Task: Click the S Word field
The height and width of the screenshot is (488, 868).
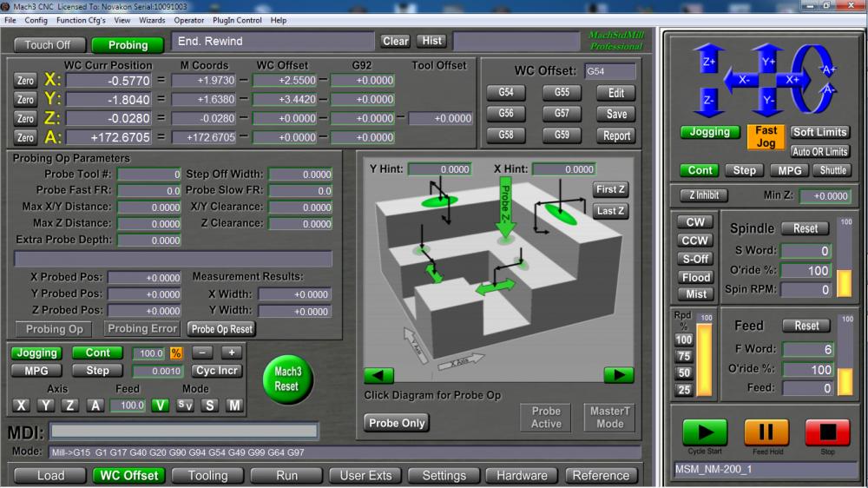Action: coord(806,251)
